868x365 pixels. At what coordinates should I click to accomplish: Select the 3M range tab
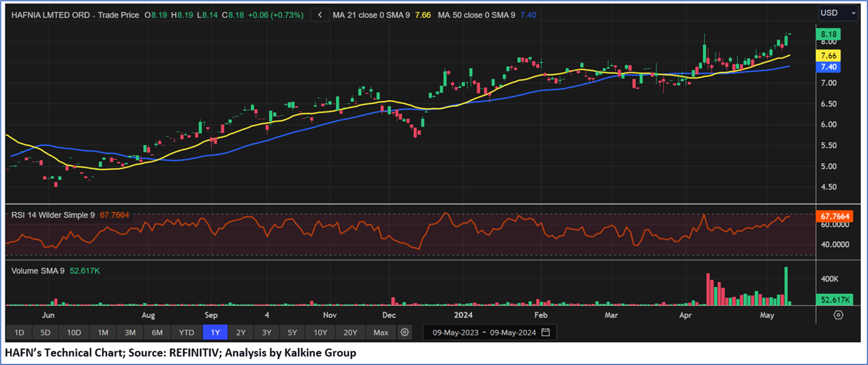tap(130, 333)
